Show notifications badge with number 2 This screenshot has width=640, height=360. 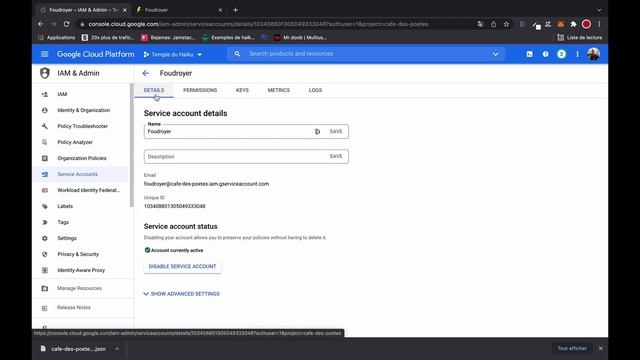click(561, 54)
